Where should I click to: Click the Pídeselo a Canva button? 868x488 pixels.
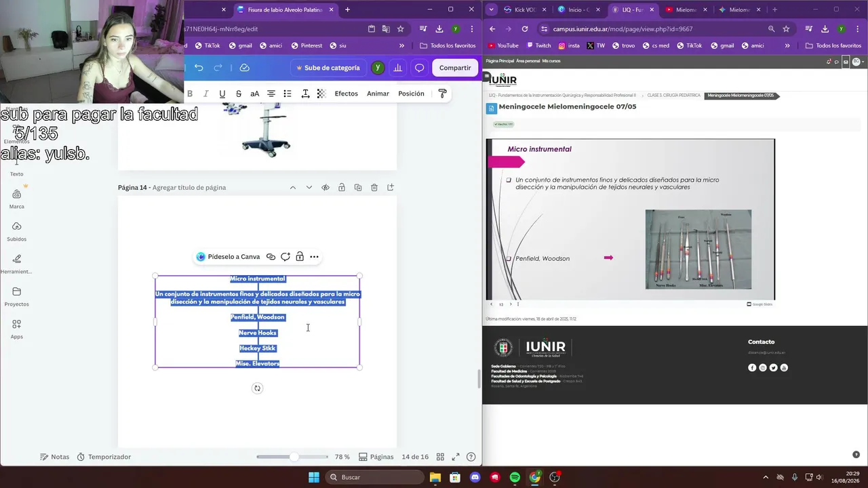228,257
